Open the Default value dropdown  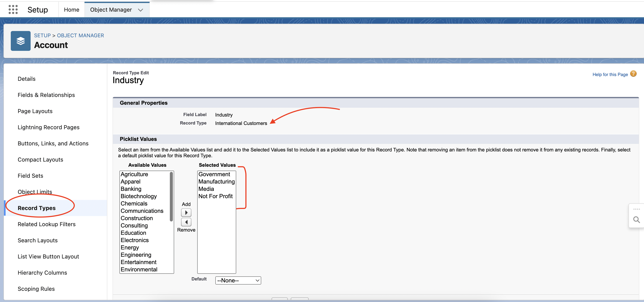tap(238, 280)
